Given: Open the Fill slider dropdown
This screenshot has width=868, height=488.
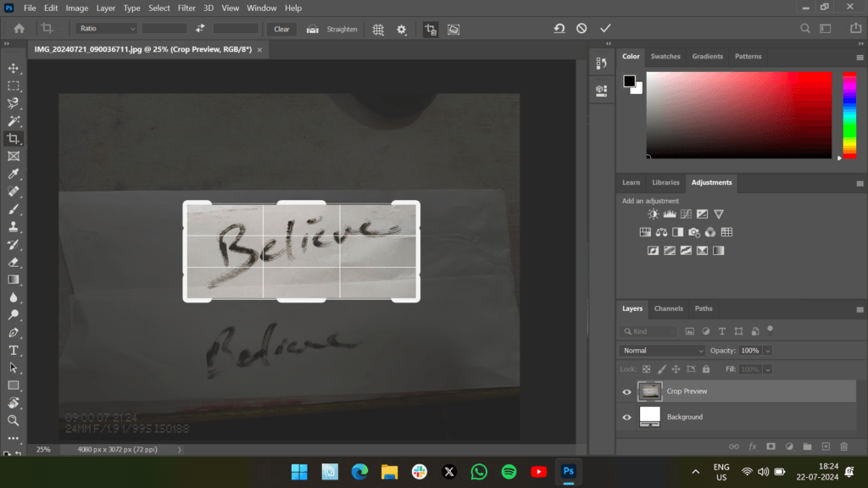Looking at the screenshot, I should click(x=767, y=369).
